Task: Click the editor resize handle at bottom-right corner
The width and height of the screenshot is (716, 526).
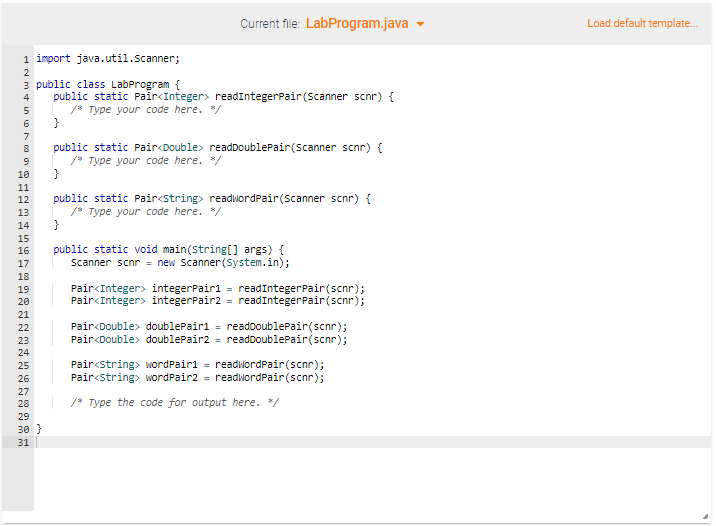Action: [705, 516]
